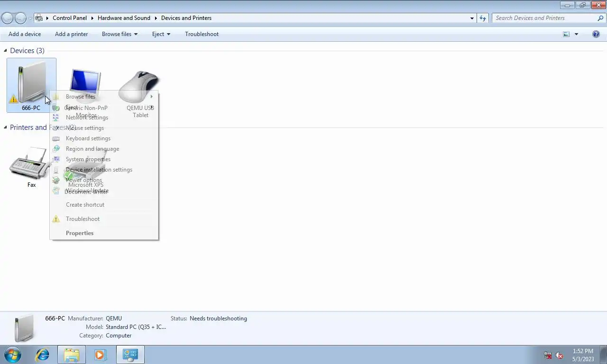Click the network status tray icon
Screen dimensions: 607x364
pos(548,355)
